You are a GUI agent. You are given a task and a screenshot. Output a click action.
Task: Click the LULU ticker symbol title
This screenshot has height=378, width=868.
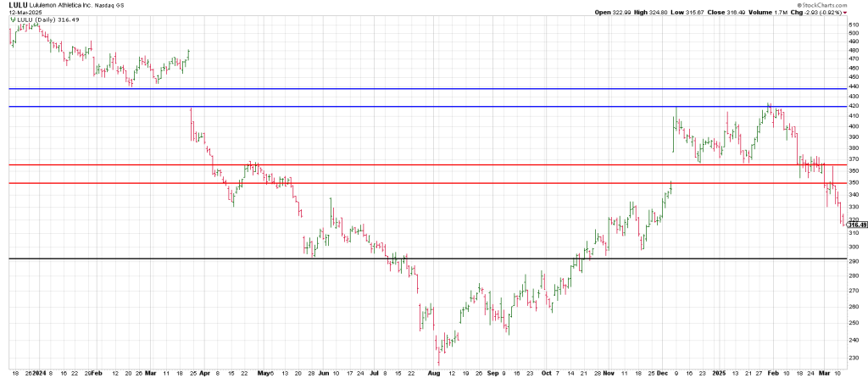coord(18,5)
